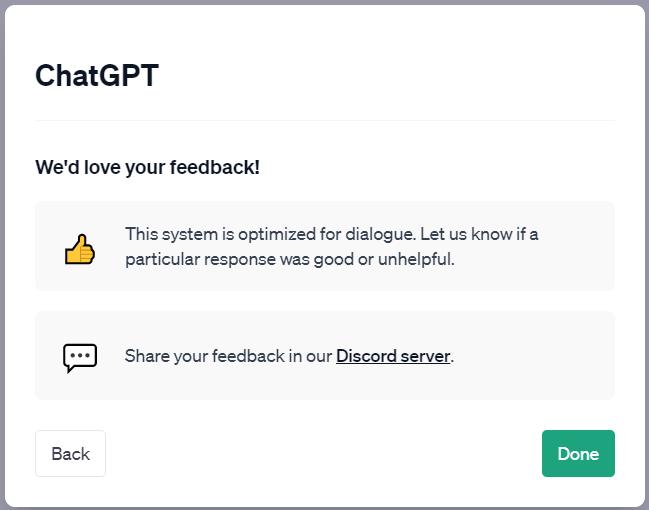649x510 pixels.
Task: Click the word "Share" in second card
Action: (x=147, y=356)
